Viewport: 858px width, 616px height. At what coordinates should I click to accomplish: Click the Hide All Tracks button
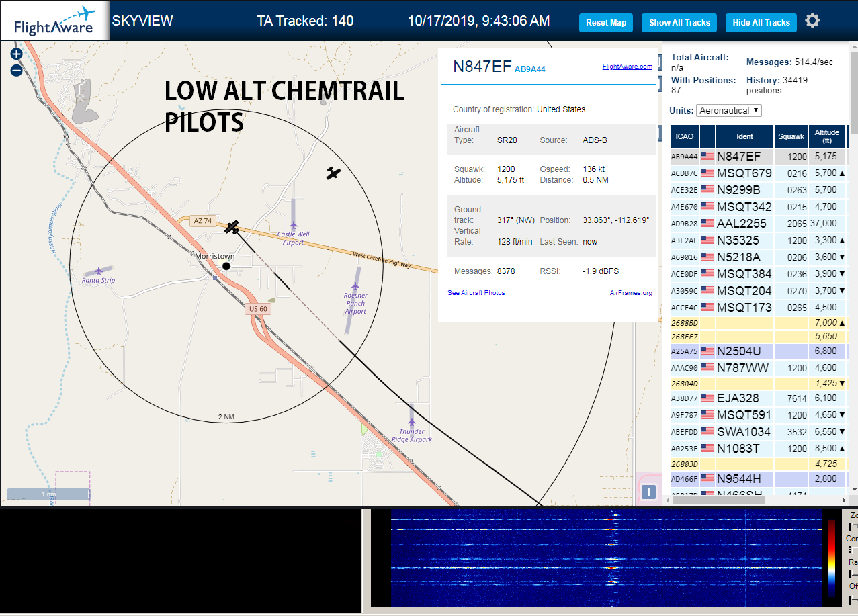761,22
